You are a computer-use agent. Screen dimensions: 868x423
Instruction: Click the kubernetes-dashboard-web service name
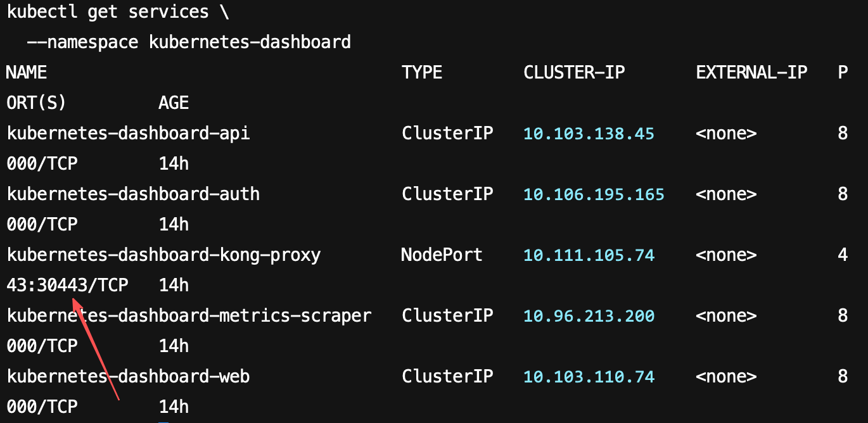pyautogui.click(x=129, y=377)
